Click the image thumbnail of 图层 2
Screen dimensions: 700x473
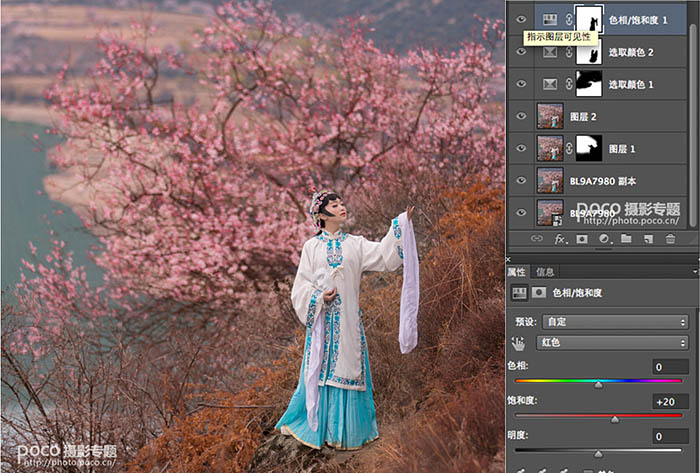[x=550, y=116]
